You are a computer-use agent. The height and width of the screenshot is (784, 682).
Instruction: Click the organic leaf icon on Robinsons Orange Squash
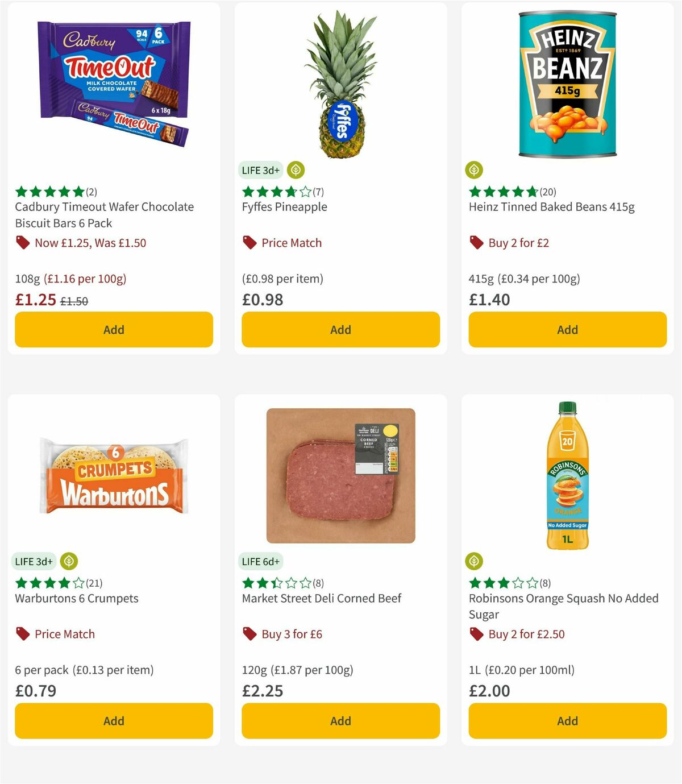[x=473, y=561]
